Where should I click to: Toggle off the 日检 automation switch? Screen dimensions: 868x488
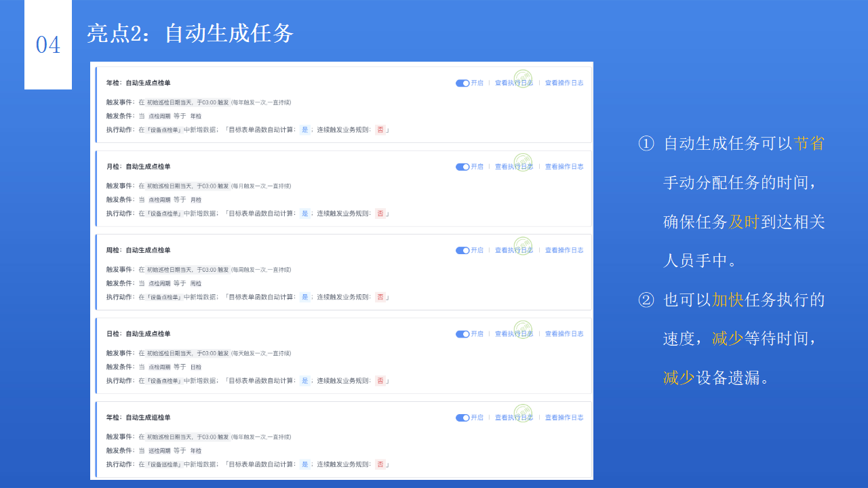462,333
